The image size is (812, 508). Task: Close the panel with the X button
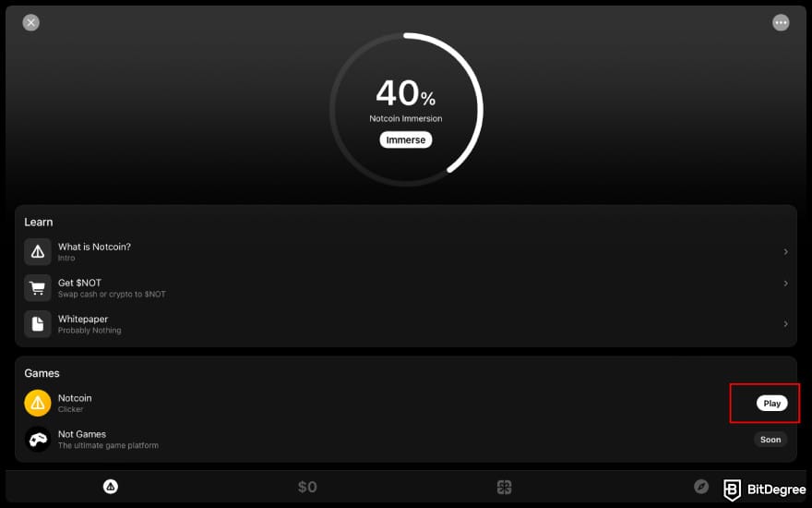click(31, 22)
